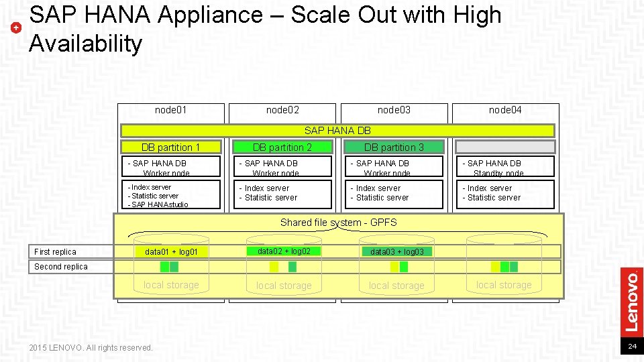Image resolution: width=644 pixels, height=362 pixels.
Task: Click the red plus icon beside the title
Action: point(16,28)
